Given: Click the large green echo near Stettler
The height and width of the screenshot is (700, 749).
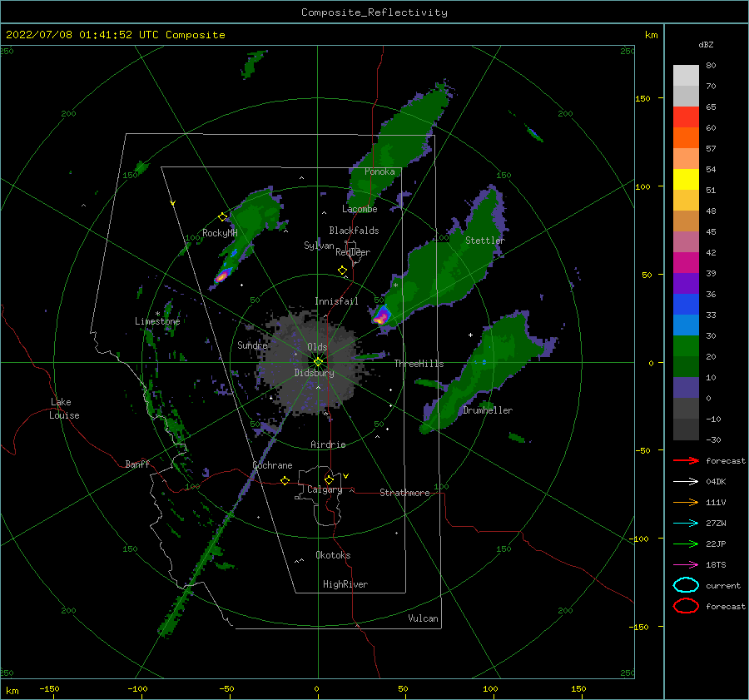Looking at the screenshot, I should pyautogui.click(x=444, y=267).
